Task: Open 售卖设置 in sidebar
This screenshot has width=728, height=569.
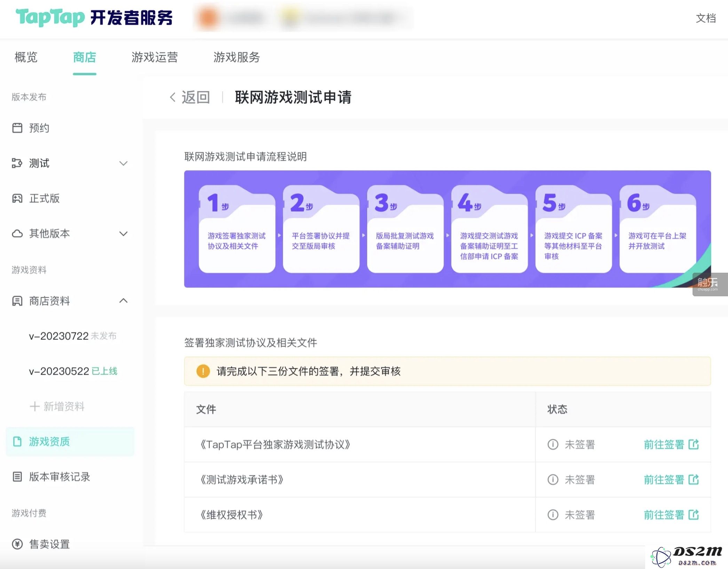Action: 49,544
